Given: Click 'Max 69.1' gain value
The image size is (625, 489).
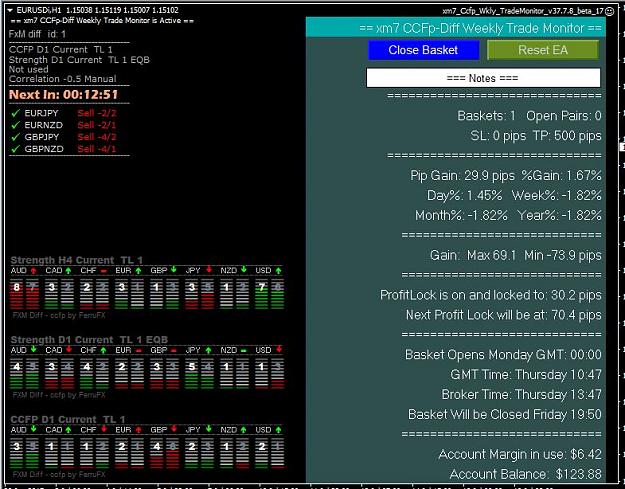Looking at the screenshot, I should coord(491,255).
